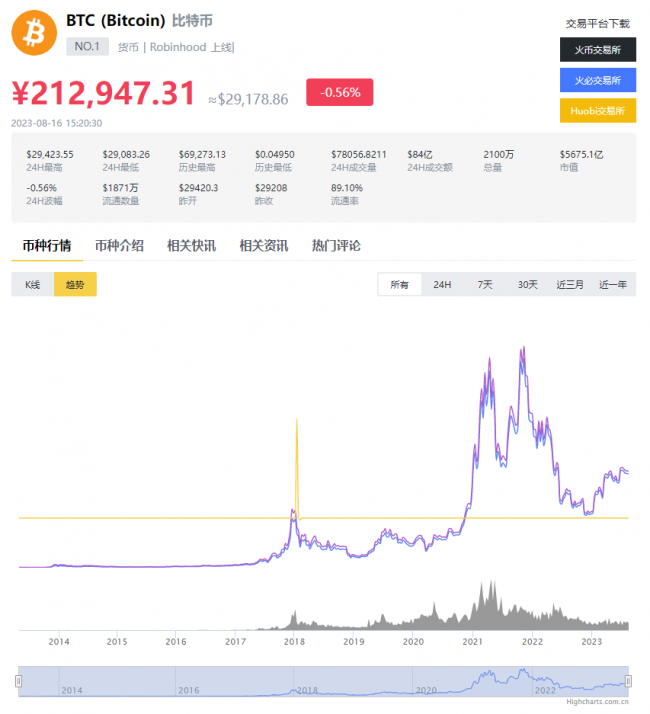Switch to the 热门评论 tab
The image size is (650, 714).
click(x=336, y=246)
